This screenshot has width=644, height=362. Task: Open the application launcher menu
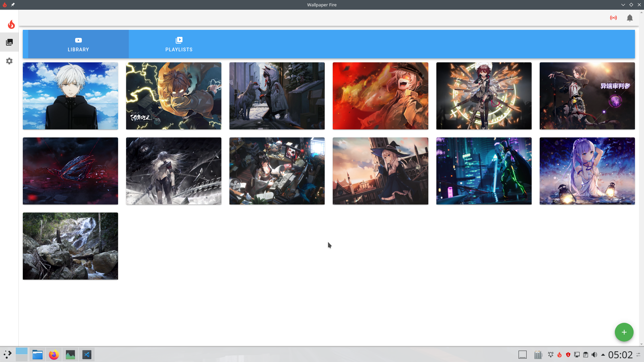(x=7, y=355)
